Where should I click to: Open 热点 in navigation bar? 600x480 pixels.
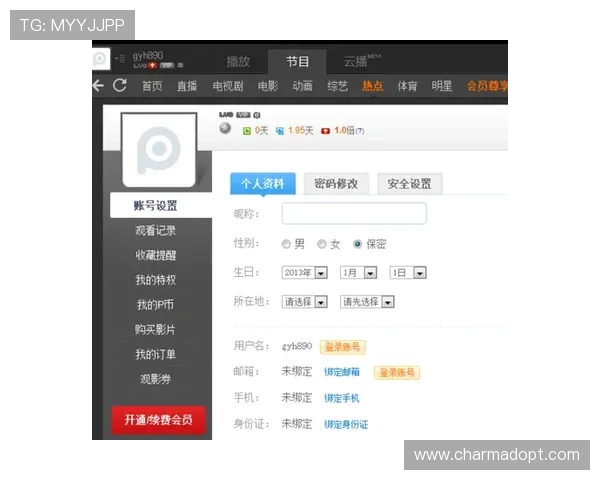pos(373,86)
